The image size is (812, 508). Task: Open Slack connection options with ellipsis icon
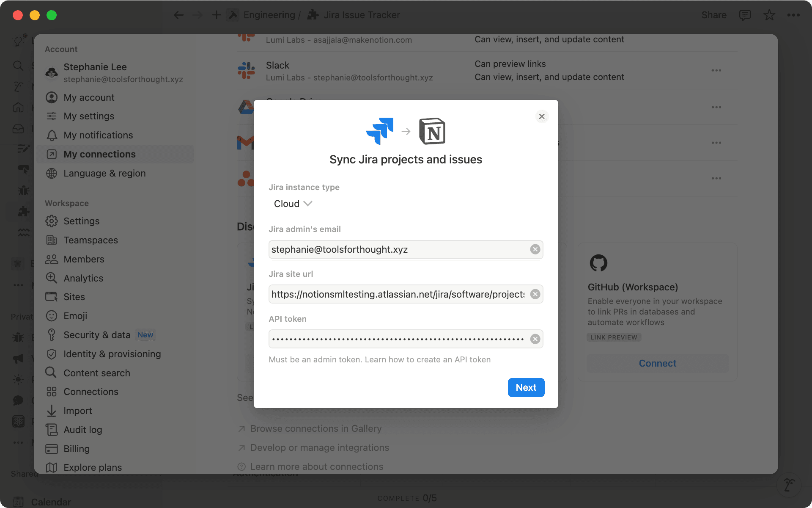(x=716, y=71)
